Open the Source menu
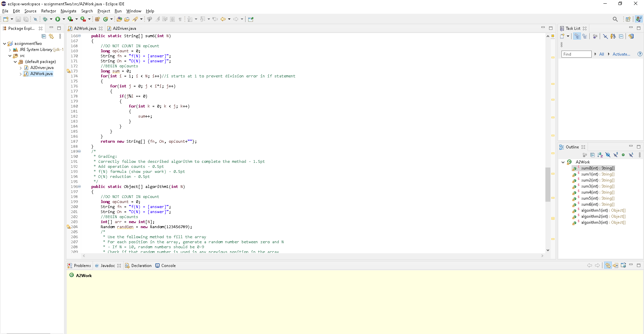This screenshot has width=644, height=334. coord(30,11)
